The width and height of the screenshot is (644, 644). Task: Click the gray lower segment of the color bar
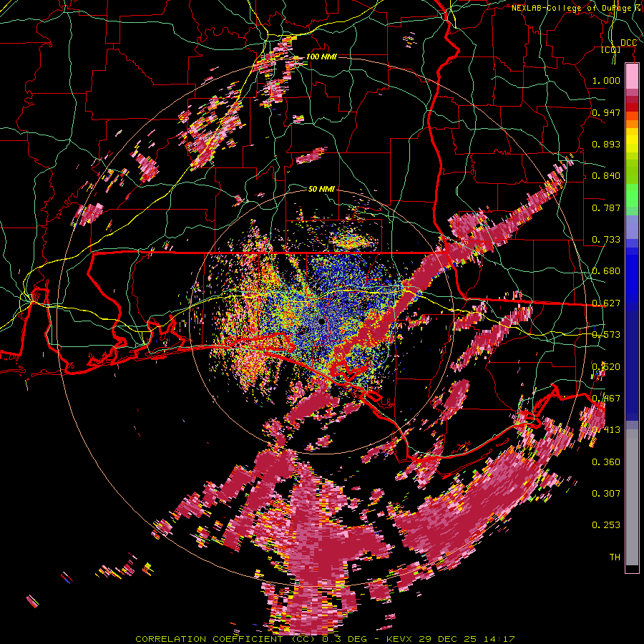pos(632,497)
